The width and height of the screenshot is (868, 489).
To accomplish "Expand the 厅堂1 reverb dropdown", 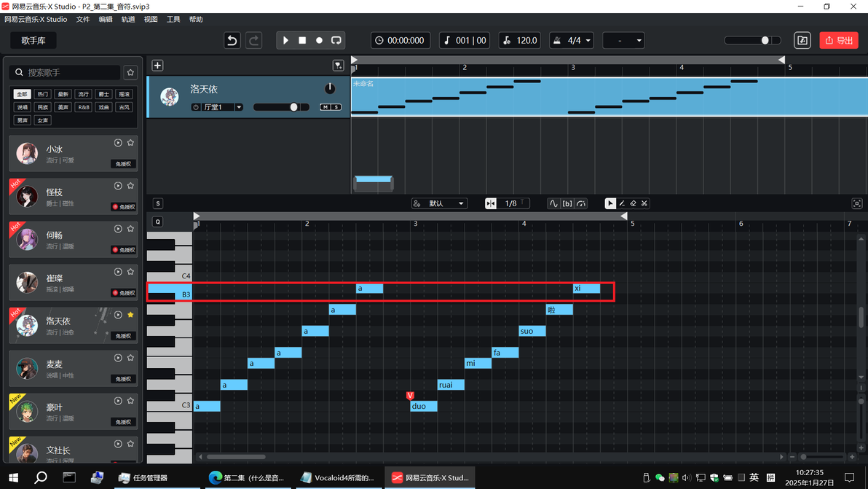I will pos(239,107).
